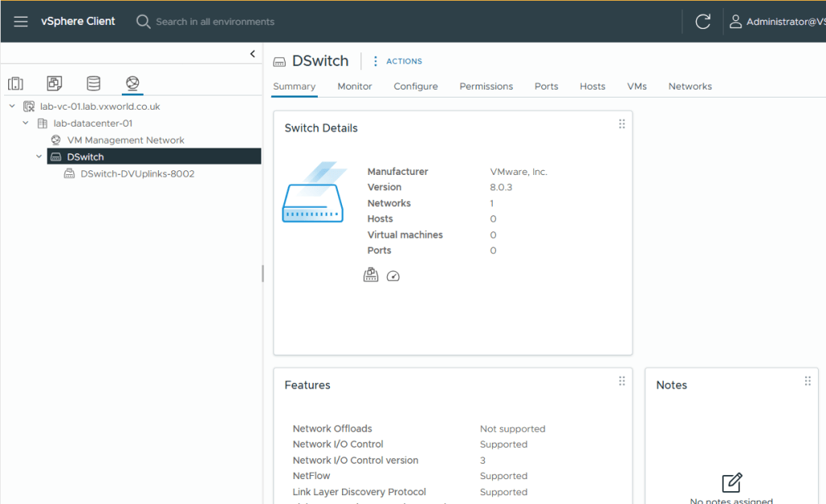Switch to Storage inventory view

pos(94,83)
